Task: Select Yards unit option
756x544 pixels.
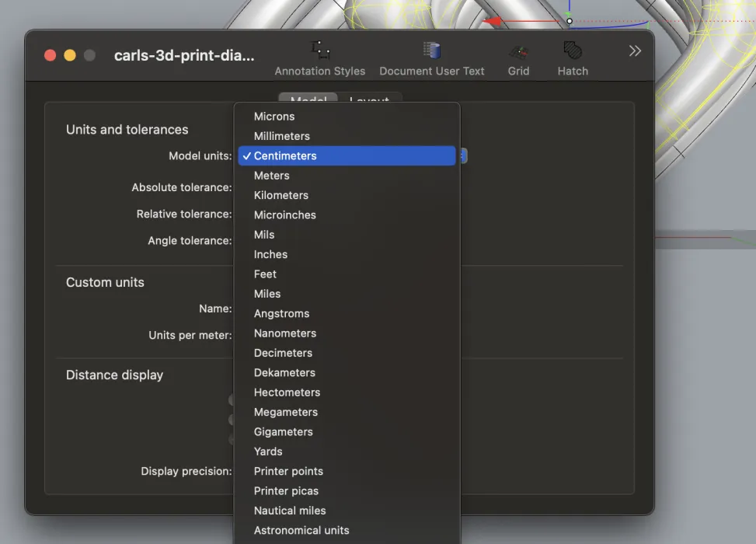Action: pyautogui.click(x=347, y=452)
